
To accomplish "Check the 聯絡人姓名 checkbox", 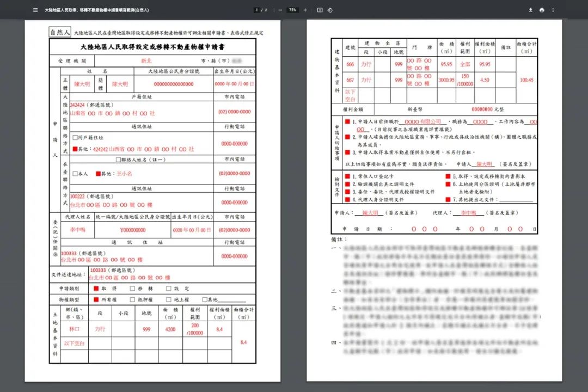I will point(119,160).
